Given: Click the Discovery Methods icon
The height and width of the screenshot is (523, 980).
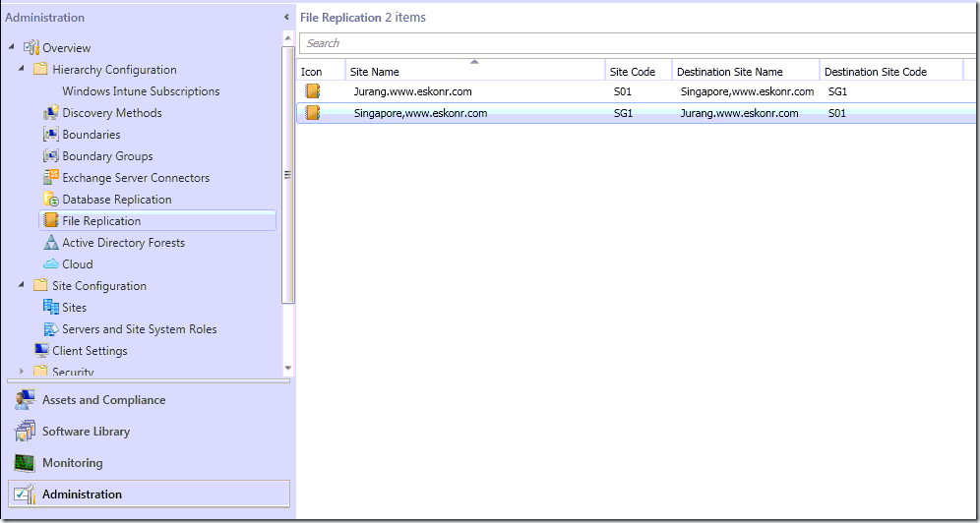Looking at the screenshot, I should (51, 113).
